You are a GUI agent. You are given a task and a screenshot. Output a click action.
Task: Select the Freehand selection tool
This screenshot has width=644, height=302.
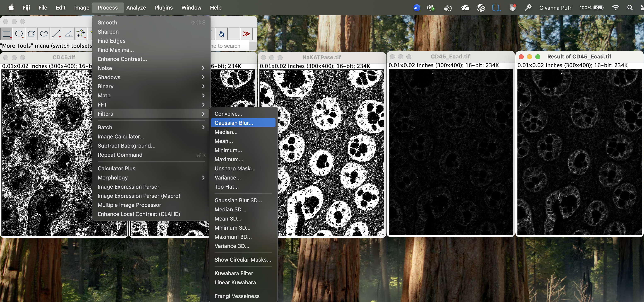44,34
